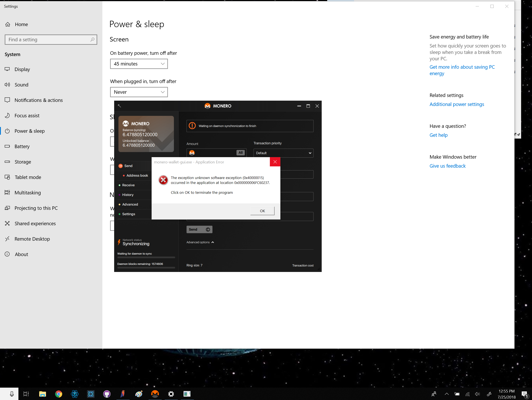Screen dimensions: 532x400
Task: Open Task View from the taskbar
Action: (26, 394)
